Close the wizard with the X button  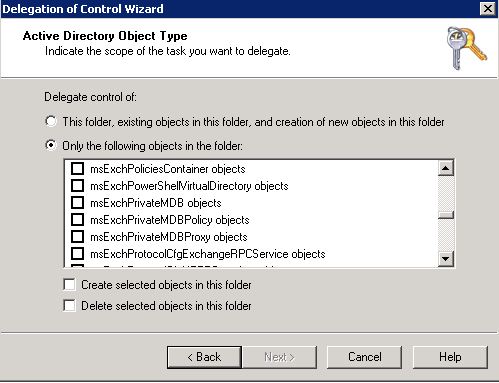[x=487, y=8]
